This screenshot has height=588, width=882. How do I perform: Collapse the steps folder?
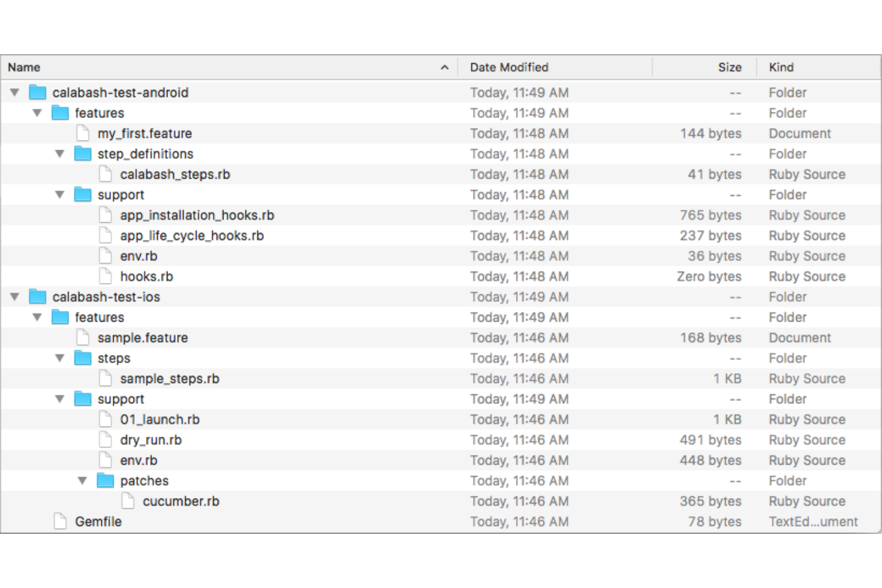tap(60, 358)
